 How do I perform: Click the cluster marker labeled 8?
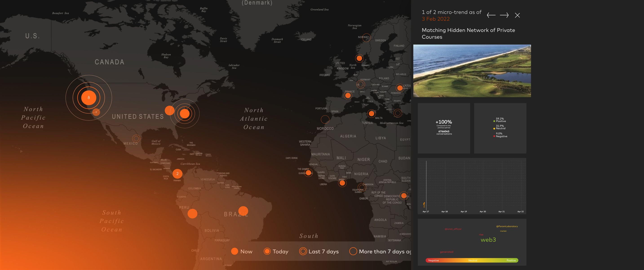pyautogui.click(x=89, y=98)
